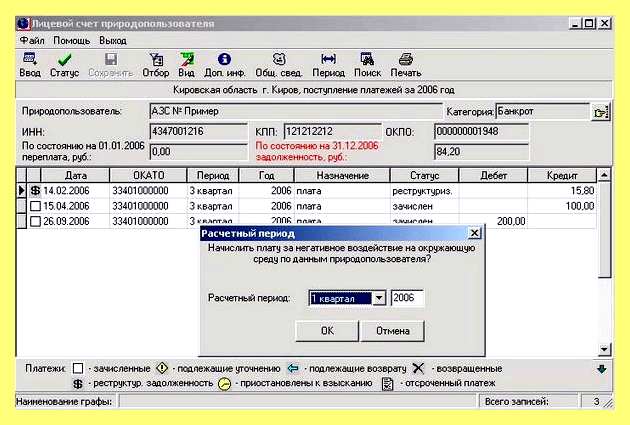Click the year field showing 2006 in dialog
630x425 pixels.
(x=407, y=298)
